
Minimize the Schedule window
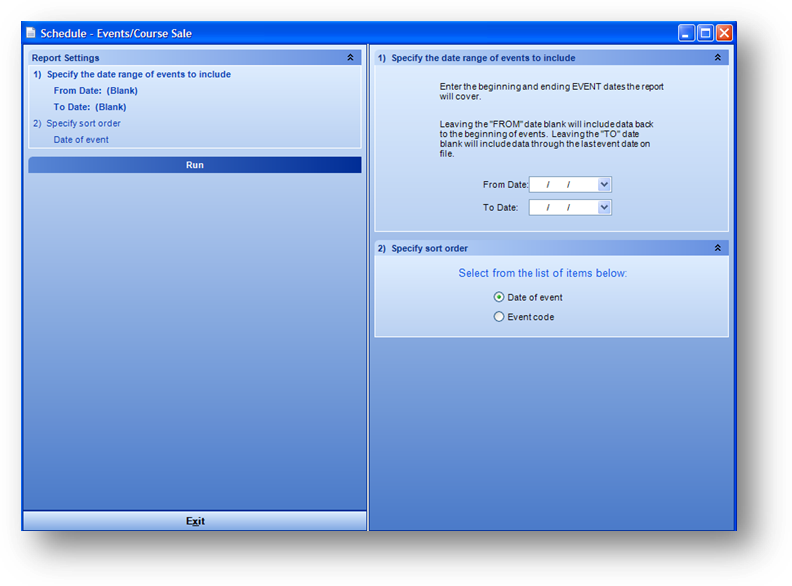[686, 33]
